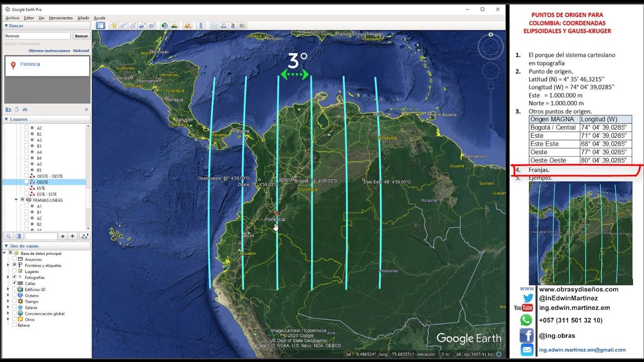Move selected place up arrow button
Screen dimensions: 644x362
coord(63,236)
